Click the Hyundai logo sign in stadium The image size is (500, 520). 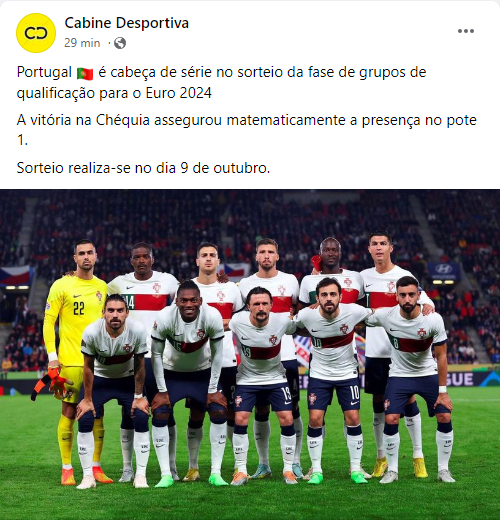click(444, 271)
